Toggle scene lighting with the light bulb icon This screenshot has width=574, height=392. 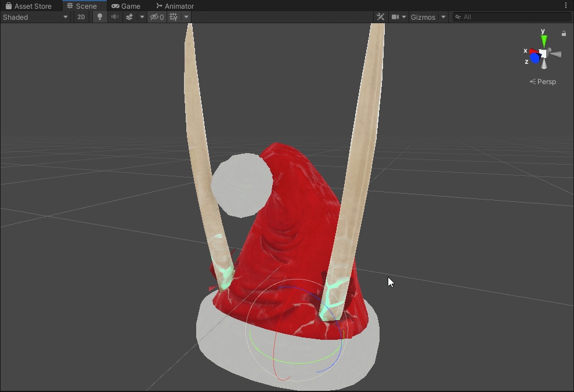99,17
